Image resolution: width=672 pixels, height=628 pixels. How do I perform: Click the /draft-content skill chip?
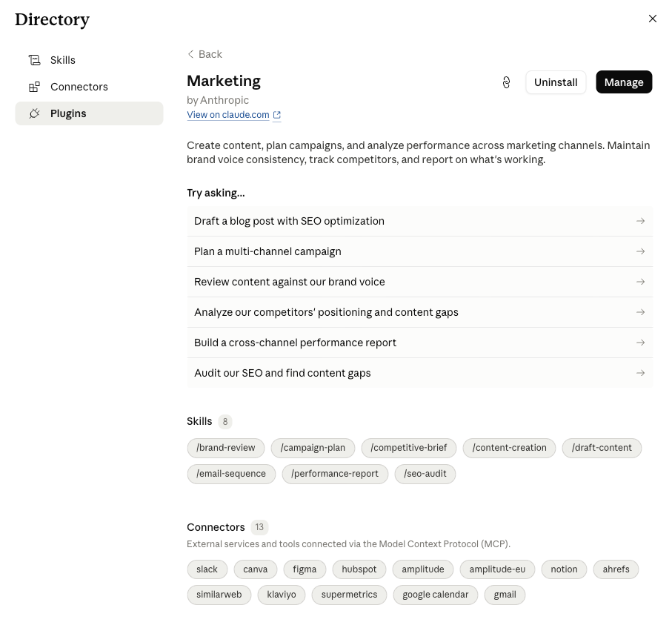click(602, 448)
